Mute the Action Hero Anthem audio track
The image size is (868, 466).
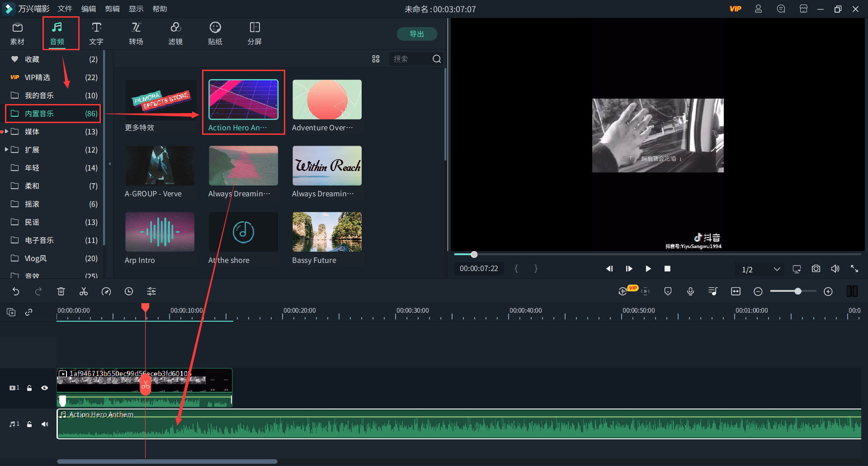pyautogui.click(x=44, y=424)
